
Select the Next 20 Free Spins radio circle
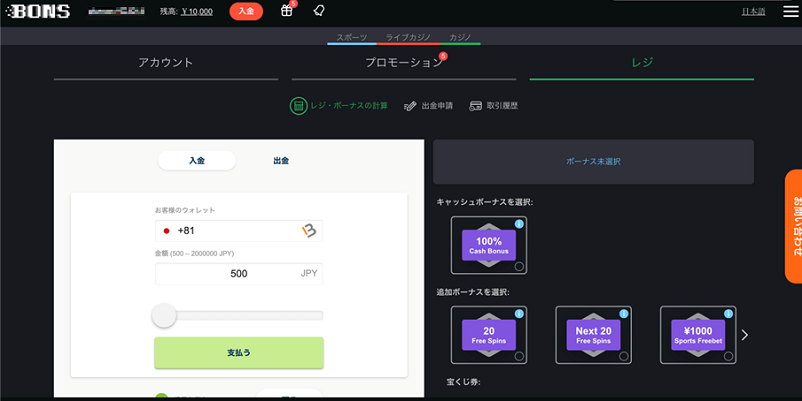tap(623, 356)
